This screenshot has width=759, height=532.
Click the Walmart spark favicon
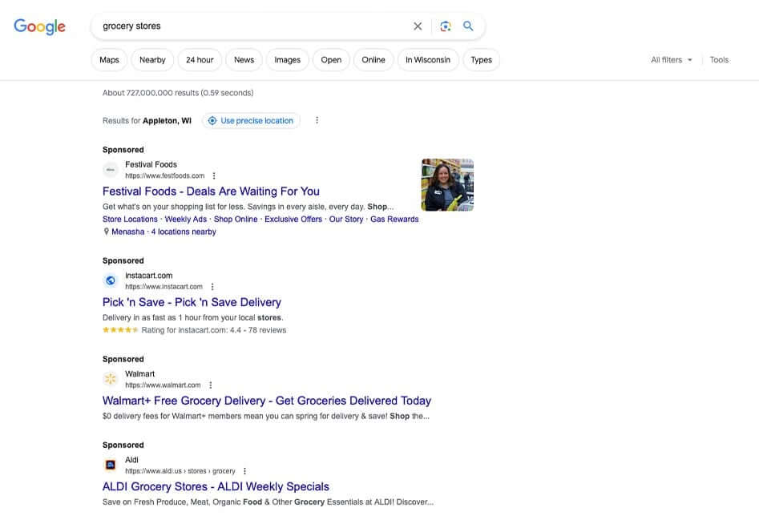111,379
